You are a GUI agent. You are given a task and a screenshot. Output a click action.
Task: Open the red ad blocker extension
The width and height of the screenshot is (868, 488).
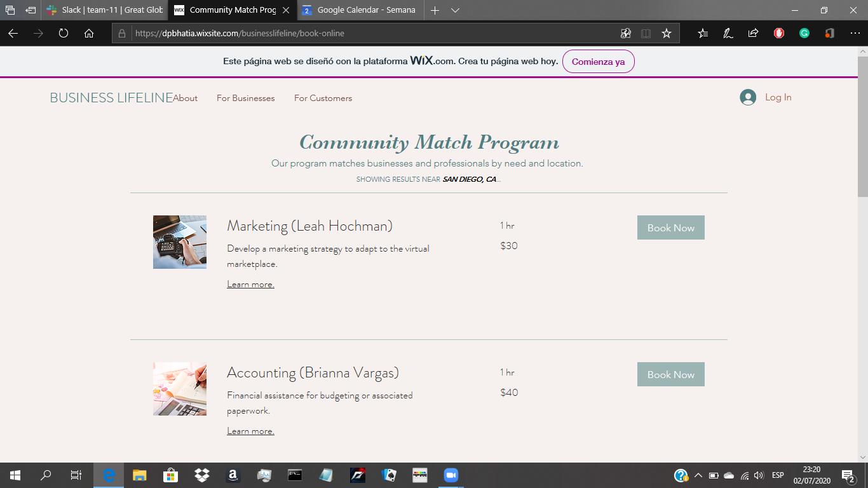point(779,33)
